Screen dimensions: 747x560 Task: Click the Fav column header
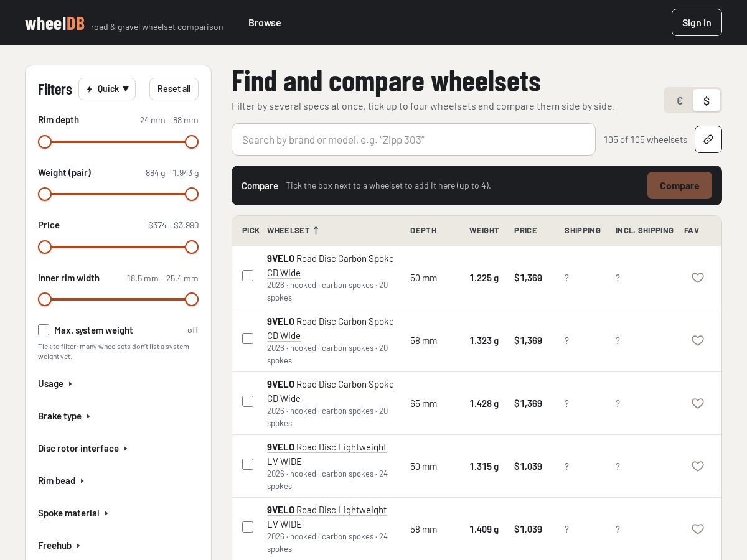[x=692, y=230]
